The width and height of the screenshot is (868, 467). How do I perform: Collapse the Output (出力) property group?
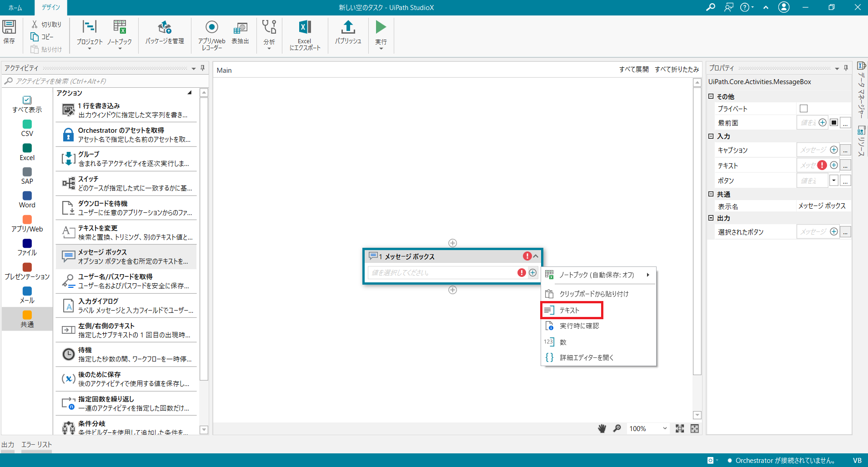(x=711, y=218)
